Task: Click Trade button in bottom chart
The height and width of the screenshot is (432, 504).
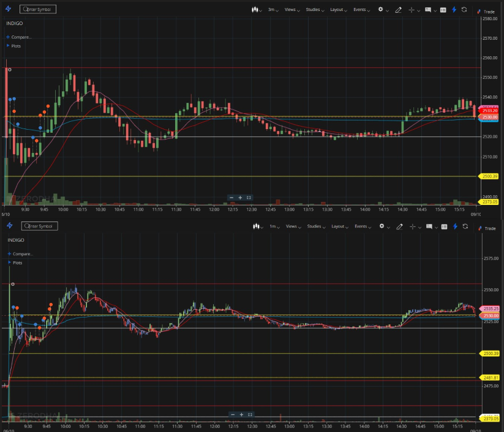Action: pyautogui.click(x=487, y=228)
